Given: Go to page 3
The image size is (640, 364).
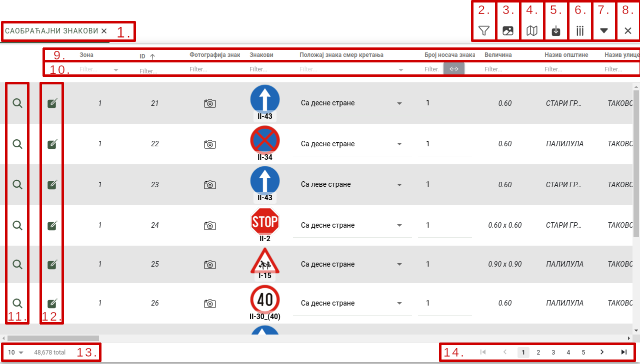Looking at the screenshot, I should tap(553, 353).
